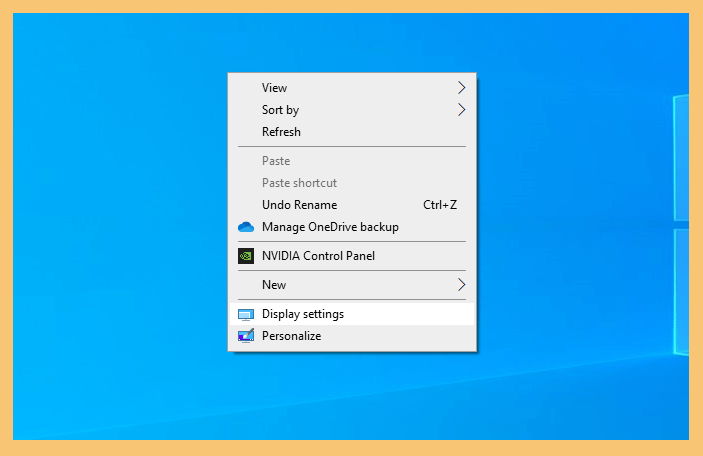Open the Sort by entry

(x=352, y=110)
